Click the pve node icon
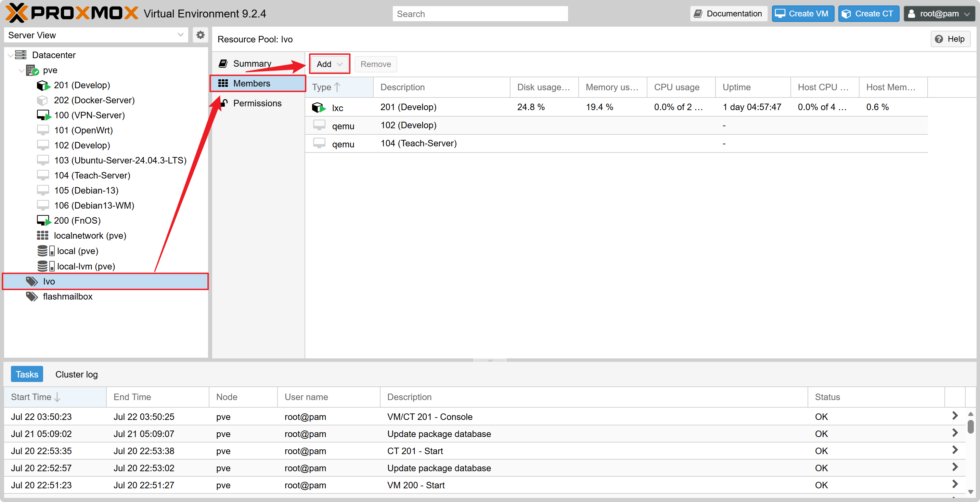 tap(33, 70)
